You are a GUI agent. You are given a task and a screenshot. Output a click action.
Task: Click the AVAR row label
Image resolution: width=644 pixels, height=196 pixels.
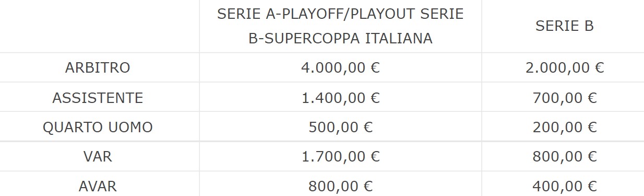pos(98,186)
